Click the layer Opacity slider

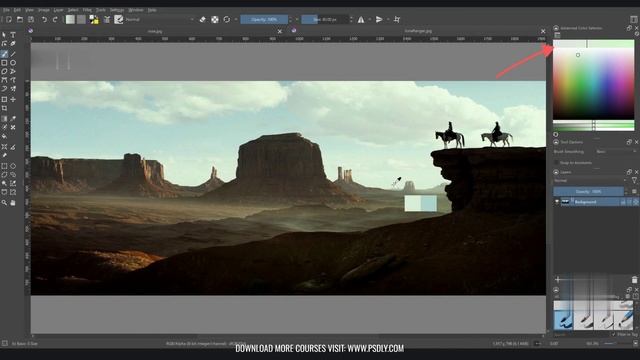click(x=588, y=191)
